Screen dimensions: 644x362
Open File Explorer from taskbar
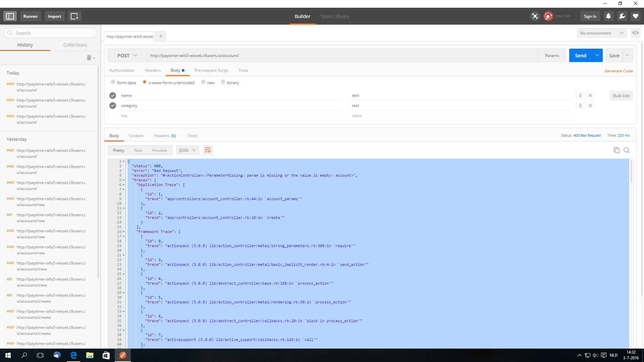90,355
